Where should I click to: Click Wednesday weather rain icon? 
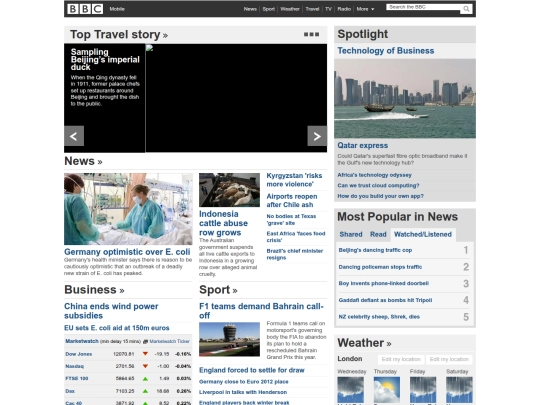[351, 390]
